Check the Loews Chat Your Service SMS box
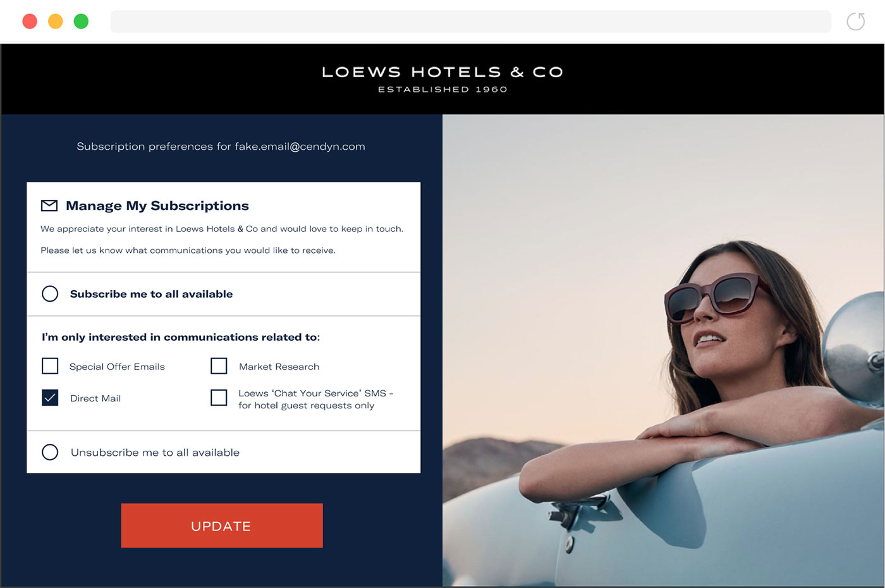885x588 pixels. 219,398
